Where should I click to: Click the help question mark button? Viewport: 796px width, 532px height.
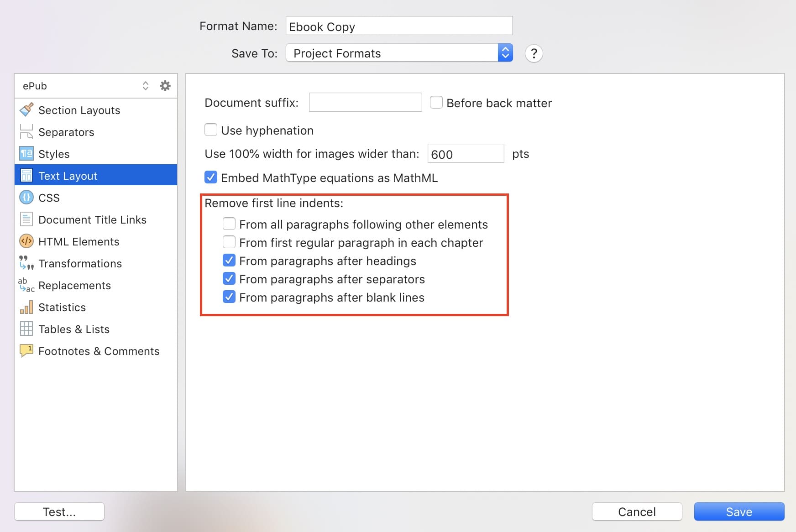[x=534, y=53]
